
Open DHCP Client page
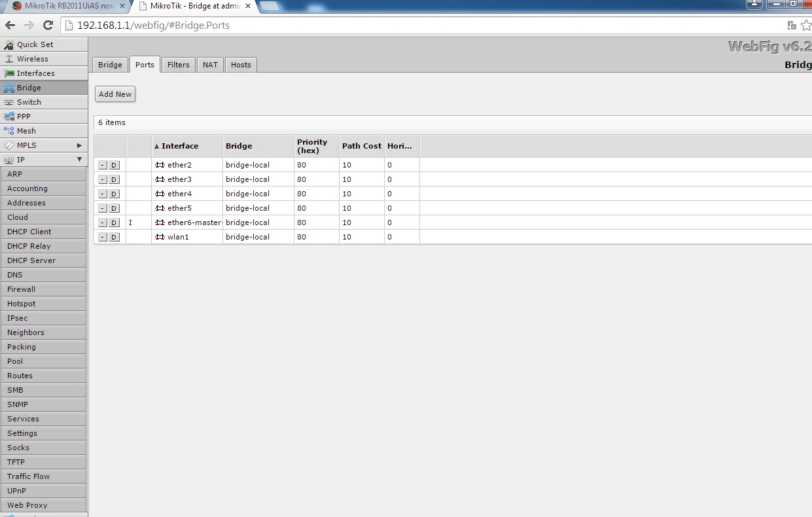click(x=43, y=232)
